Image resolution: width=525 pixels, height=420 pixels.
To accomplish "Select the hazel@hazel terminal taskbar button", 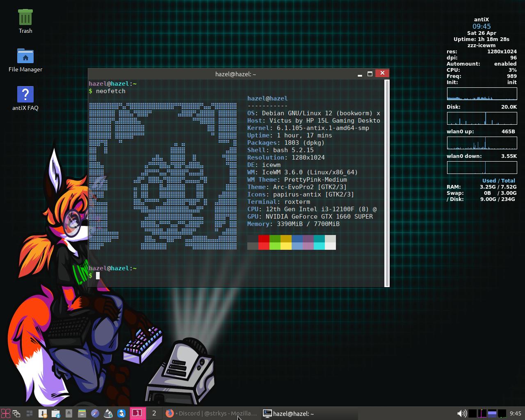I will pyautogui.click(x=309, y=413).
